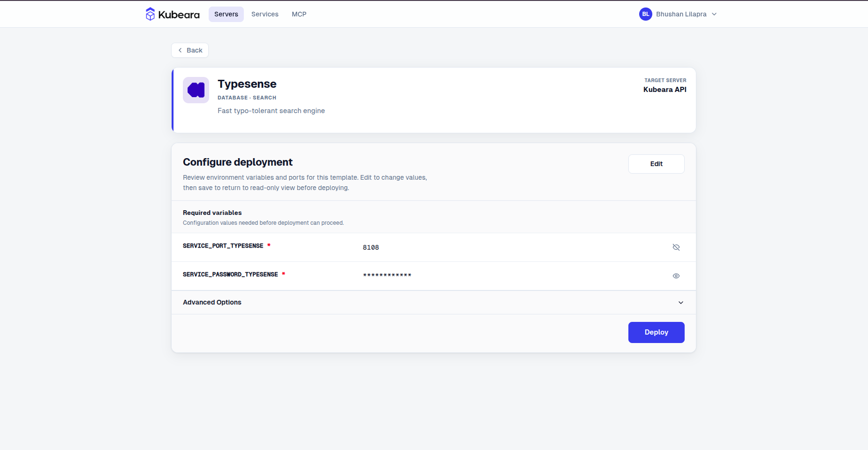Go to the MCP tab
This screenshot has height=450, width=868.
tap(299, 14)
